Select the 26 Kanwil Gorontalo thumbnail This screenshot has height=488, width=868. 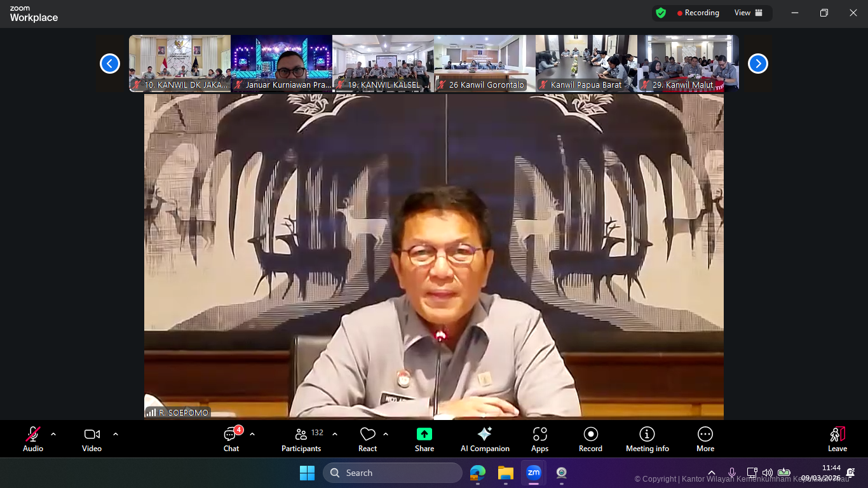(x=484, y=63)
